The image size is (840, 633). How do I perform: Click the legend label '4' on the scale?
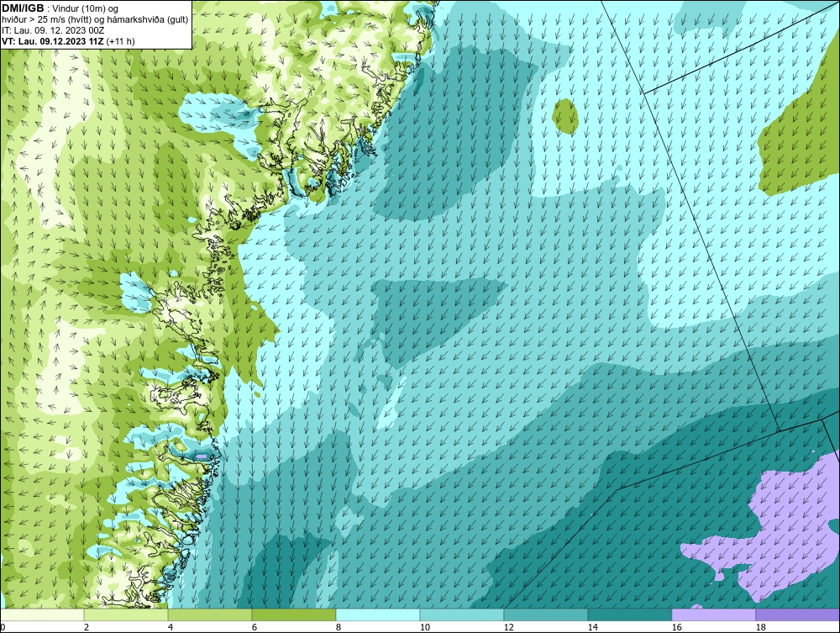[171, 627]
